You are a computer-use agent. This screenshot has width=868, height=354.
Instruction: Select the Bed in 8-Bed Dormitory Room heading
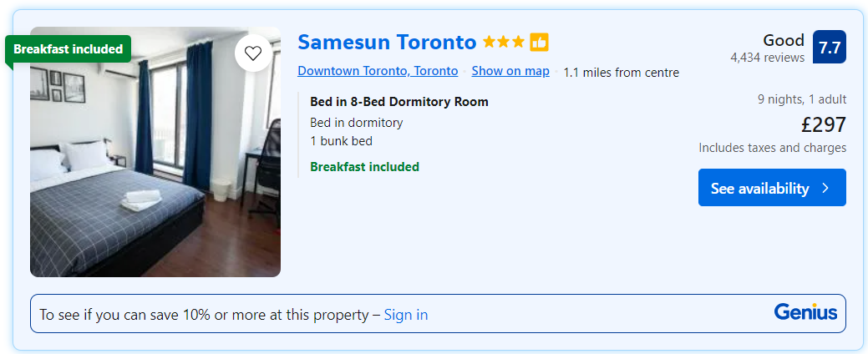pos(399,102)
